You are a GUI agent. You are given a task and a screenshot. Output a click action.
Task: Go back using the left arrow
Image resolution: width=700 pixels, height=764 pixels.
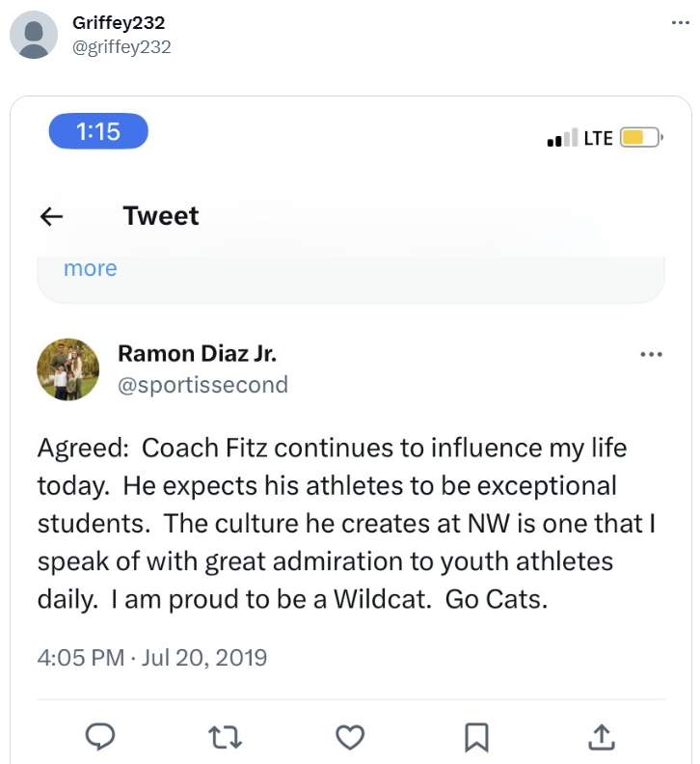click(x=51, y=217)
